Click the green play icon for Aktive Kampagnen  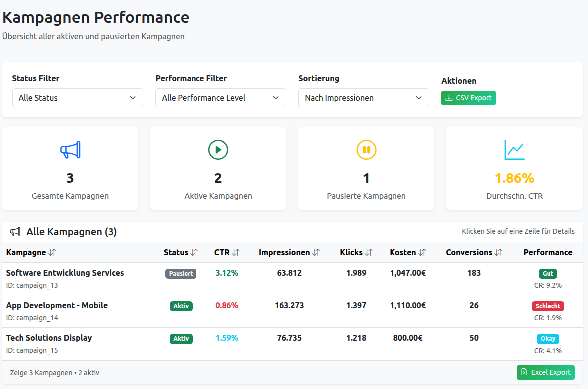(x=218, y=150)
